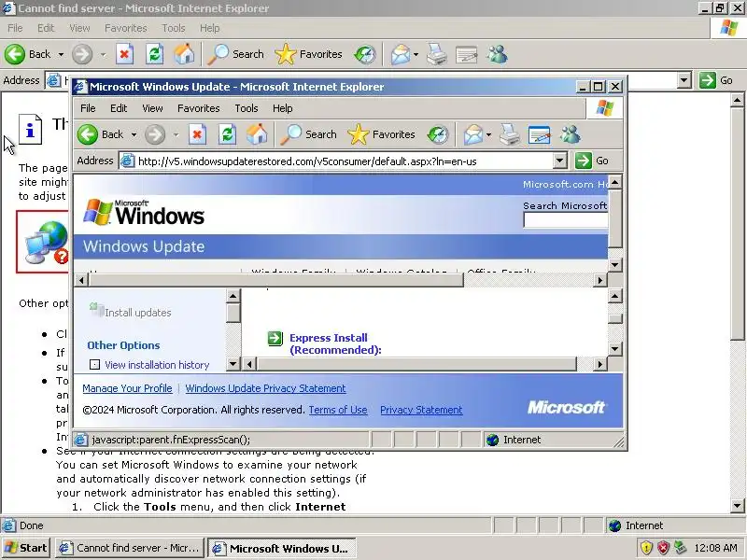747x560 pixels.
Task: Click red security alert tray icon
Action: pyautogui.click(x=663, y=548)
